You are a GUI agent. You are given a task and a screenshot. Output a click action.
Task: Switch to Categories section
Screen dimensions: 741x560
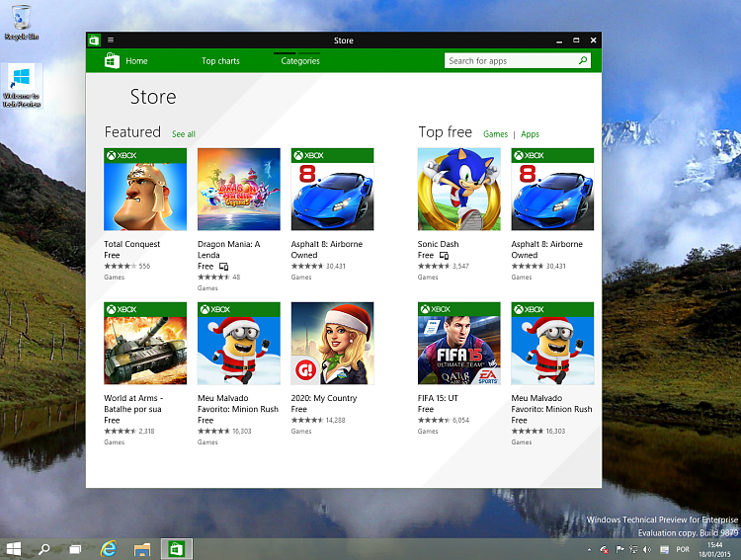pos(300,61)
